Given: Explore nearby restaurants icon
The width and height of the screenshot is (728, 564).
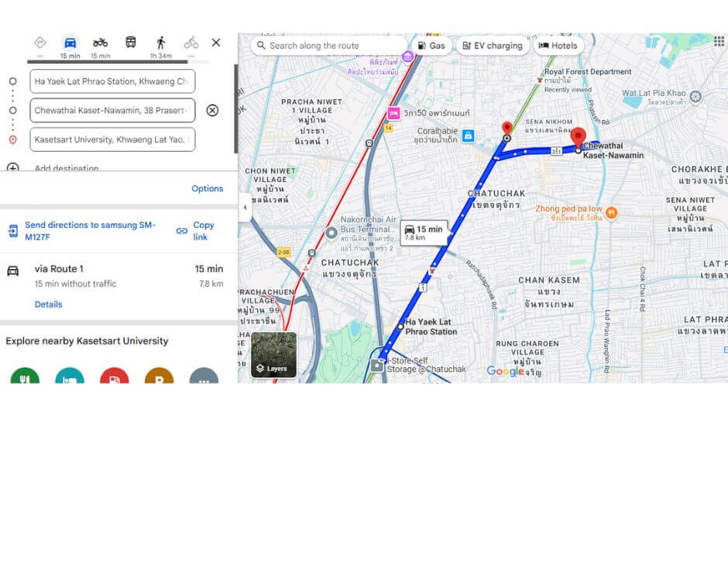Looking at the screenshot, I should 25,376.
